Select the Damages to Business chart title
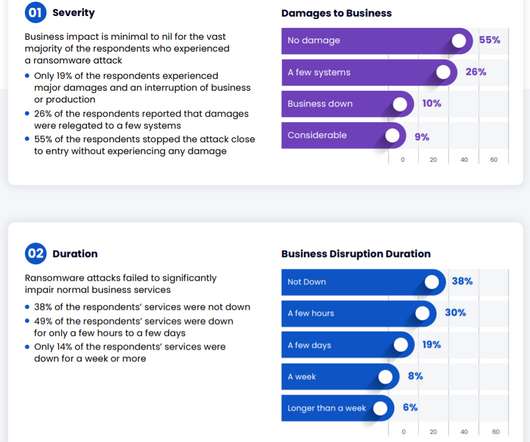 [x=336, y=13]
